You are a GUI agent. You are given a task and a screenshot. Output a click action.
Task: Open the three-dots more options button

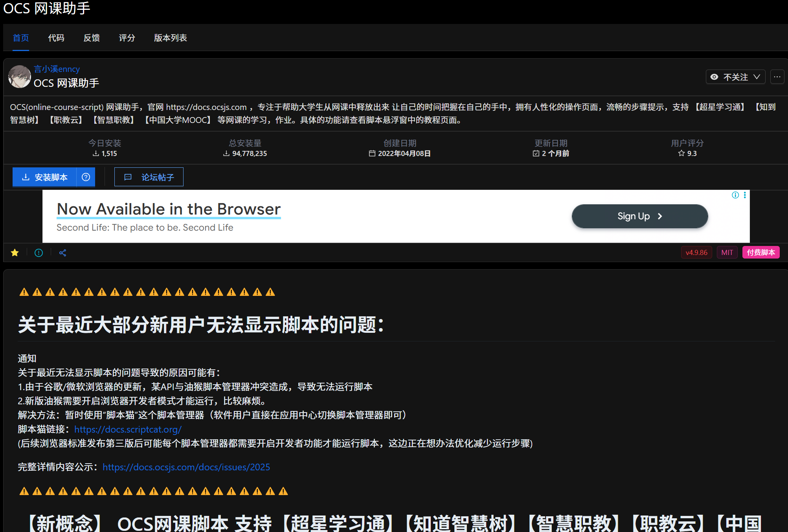[x=777, y=77]
